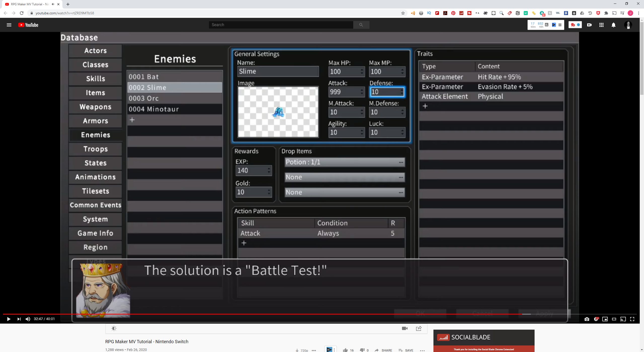
Task: Click the EXP 140 stepper arrows
Action: [x=269, y=170]
